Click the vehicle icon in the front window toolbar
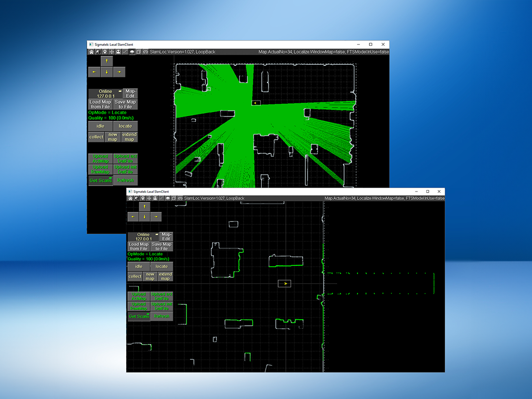Screen dimensions: 532x399 click(x=180, y=198)
